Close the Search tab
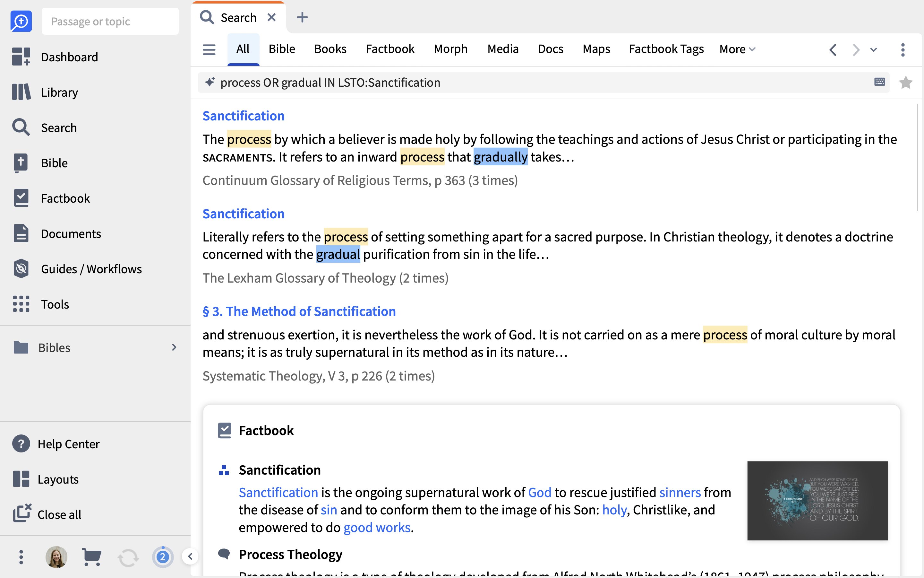The image size is (924, 578). (x=271, y=17)
